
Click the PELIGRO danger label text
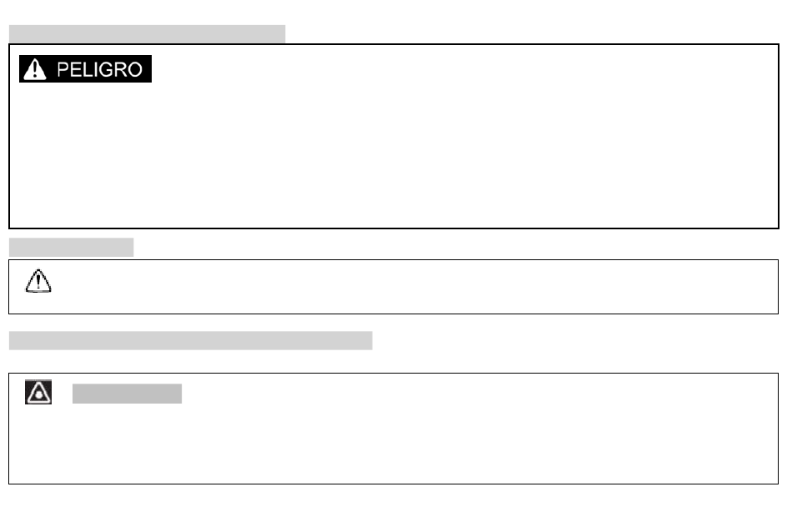(x=99, y=70)
